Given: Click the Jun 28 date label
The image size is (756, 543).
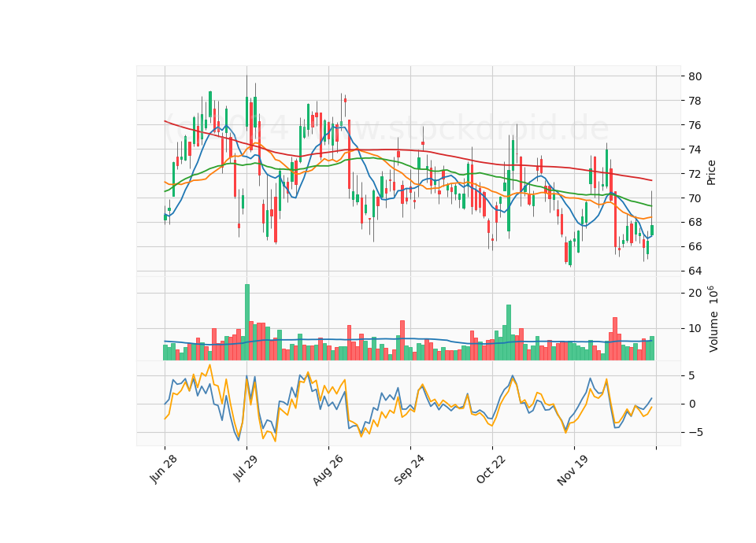Looking at the screenshot, I should [163, 469].
